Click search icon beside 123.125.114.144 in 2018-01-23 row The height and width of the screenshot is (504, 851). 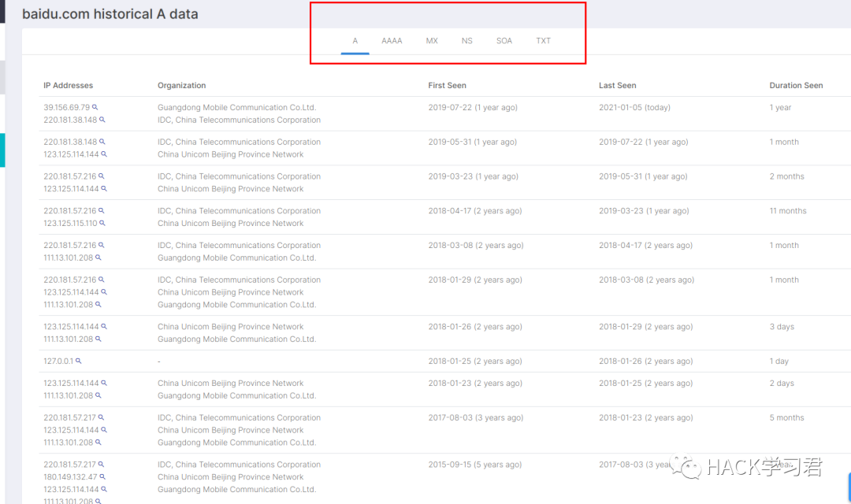(x=104, y=383)
